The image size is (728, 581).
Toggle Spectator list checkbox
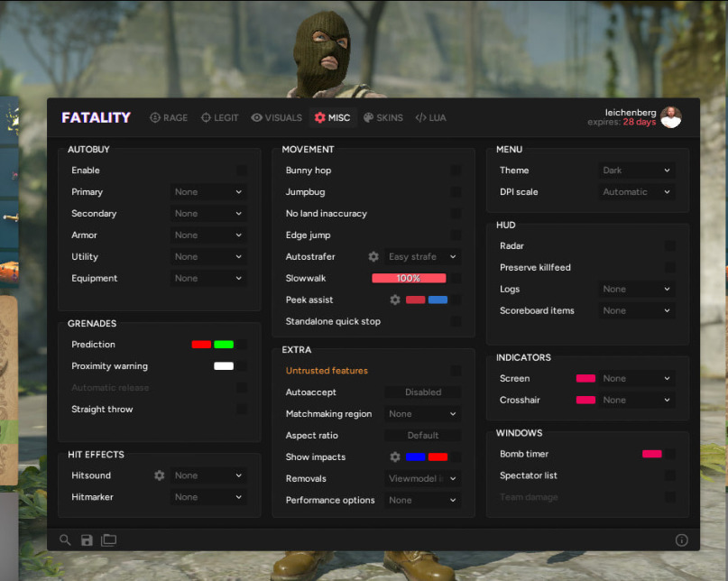click(x=670, y=475)
